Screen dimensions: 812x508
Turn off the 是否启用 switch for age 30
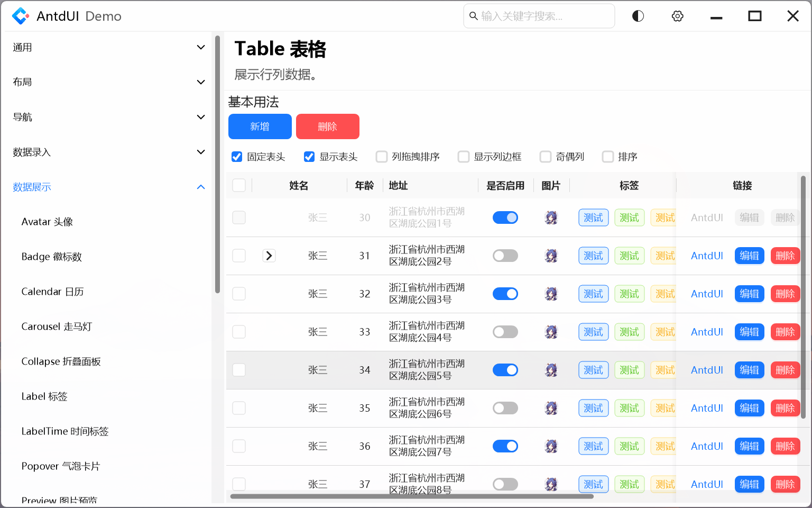(x=505, y=217)
